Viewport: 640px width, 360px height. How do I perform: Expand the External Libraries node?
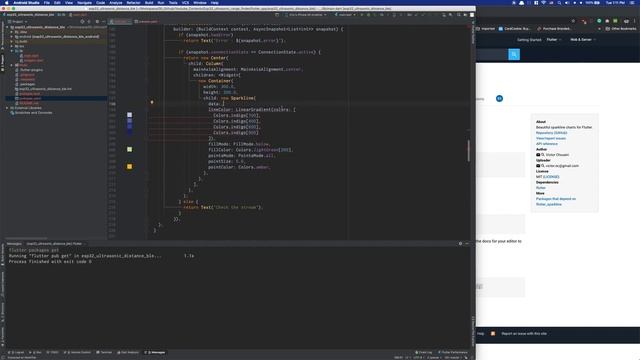[7, 108]
